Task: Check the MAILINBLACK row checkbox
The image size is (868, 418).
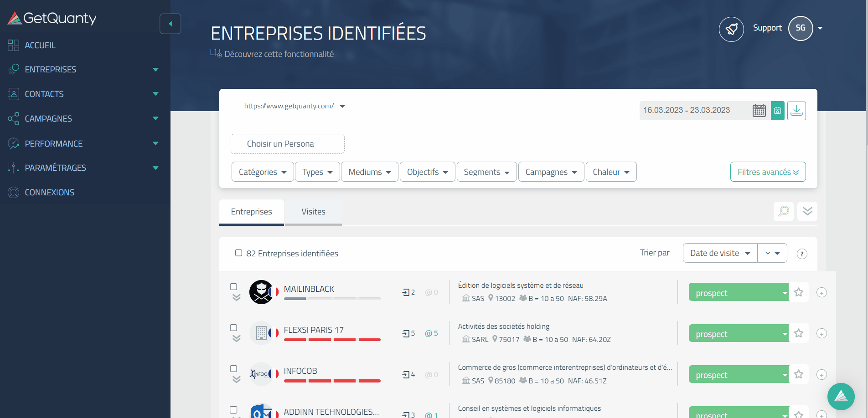Action: click(233, 286)
